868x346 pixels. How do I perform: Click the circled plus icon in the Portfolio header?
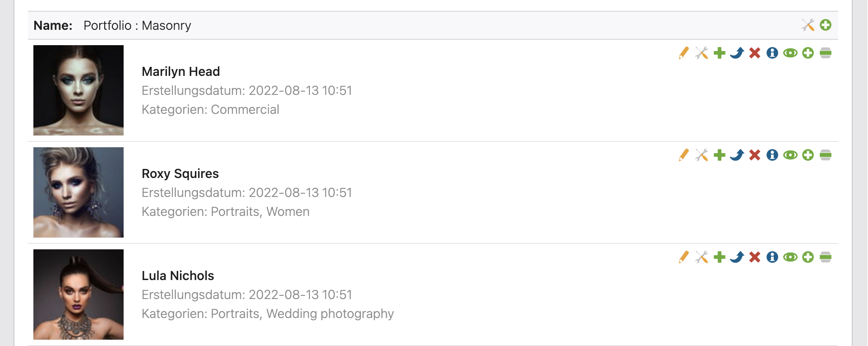826,25
